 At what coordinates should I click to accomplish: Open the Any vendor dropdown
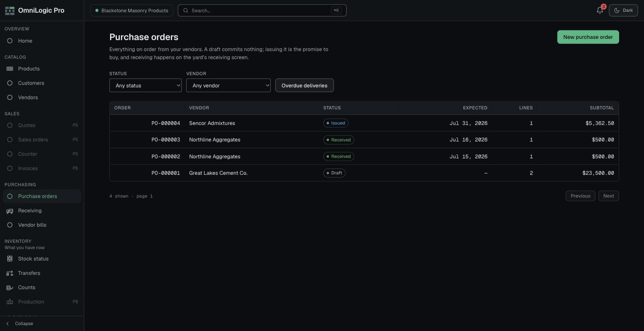pos(228,85)
